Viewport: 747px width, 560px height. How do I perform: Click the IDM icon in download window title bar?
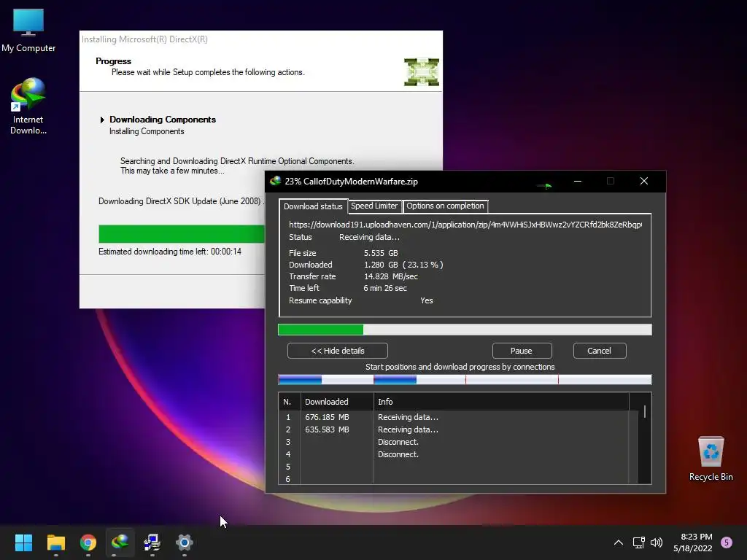(275, 181)
